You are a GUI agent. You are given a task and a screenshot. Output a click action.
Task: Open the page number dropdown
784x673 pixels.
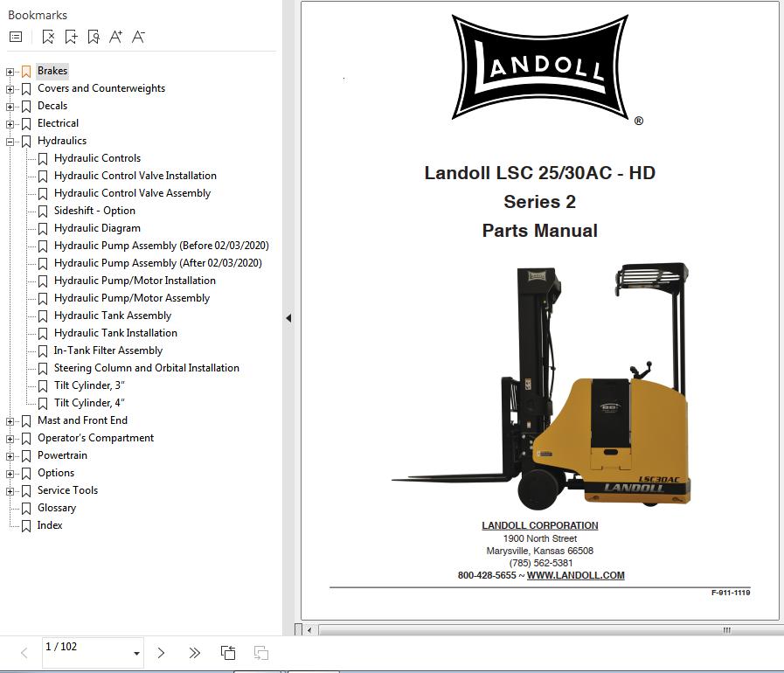coord(136,654)
